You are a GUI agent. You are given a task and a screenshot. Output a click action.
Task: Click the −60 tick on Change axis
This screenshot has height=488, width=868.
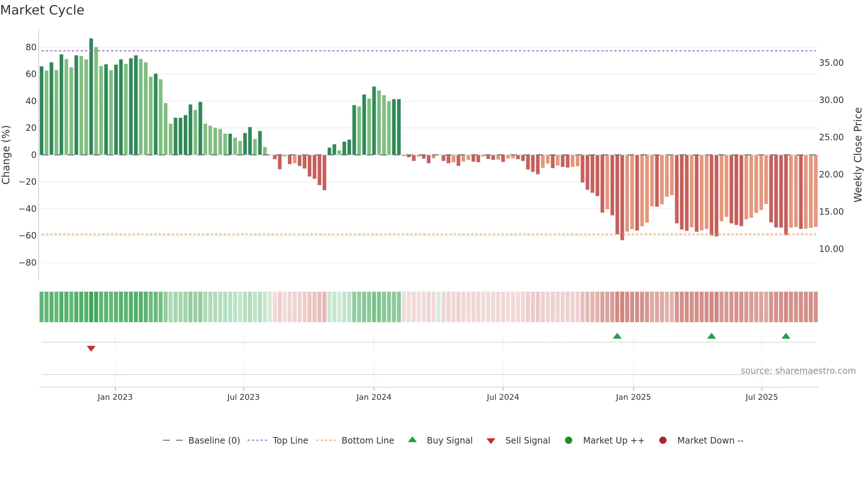[28, 236]
